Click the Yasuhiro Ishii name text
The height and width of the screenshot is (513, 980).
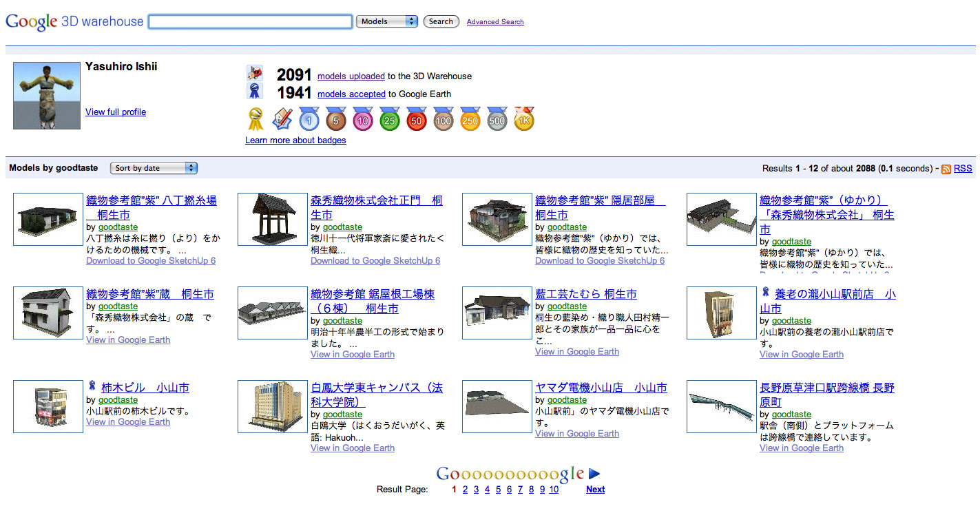pos(121,67)
